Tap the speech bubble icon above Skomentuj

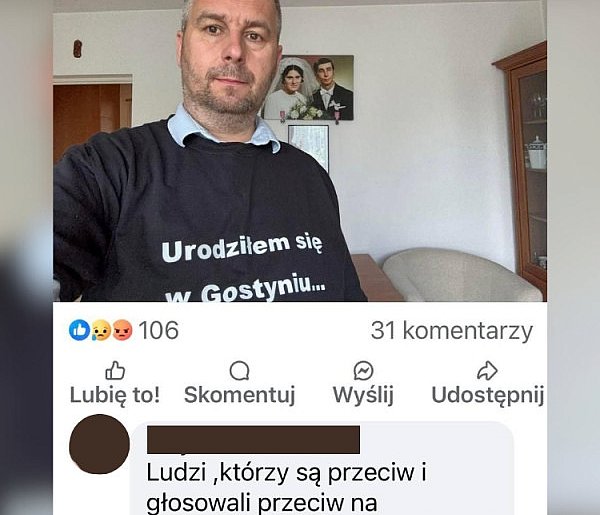[240, 370]
